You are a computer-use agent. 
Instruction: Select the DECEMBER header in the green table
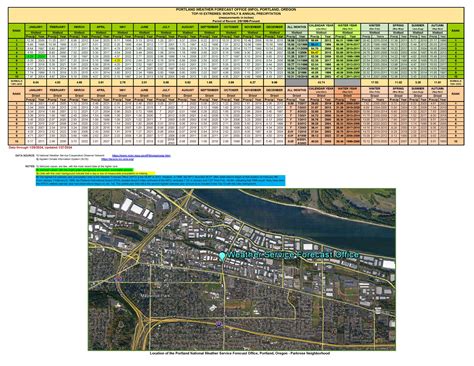click(x=274, y=27)
